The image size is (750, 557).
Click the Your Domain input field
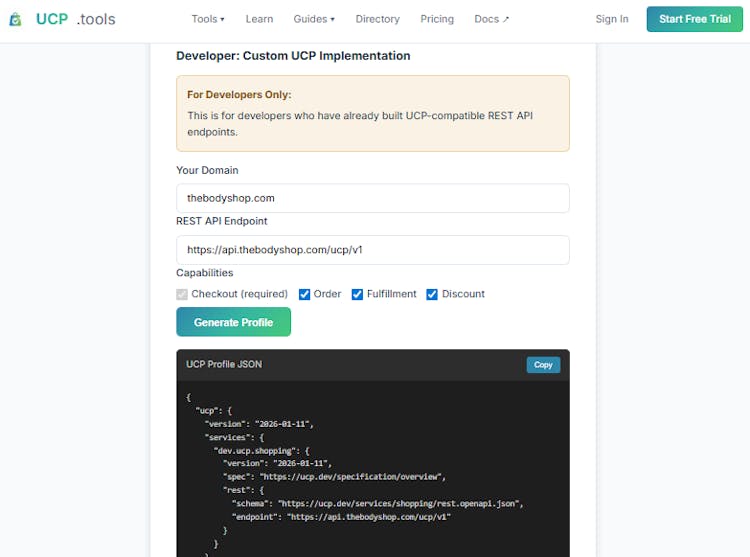[372, 198]
